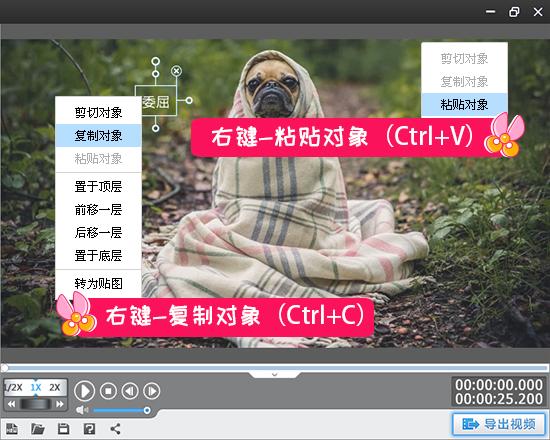Collapse the panel with the chevron below the timeline
The height and width of the screenshot is (440, 550).
(x=274, y=374)
